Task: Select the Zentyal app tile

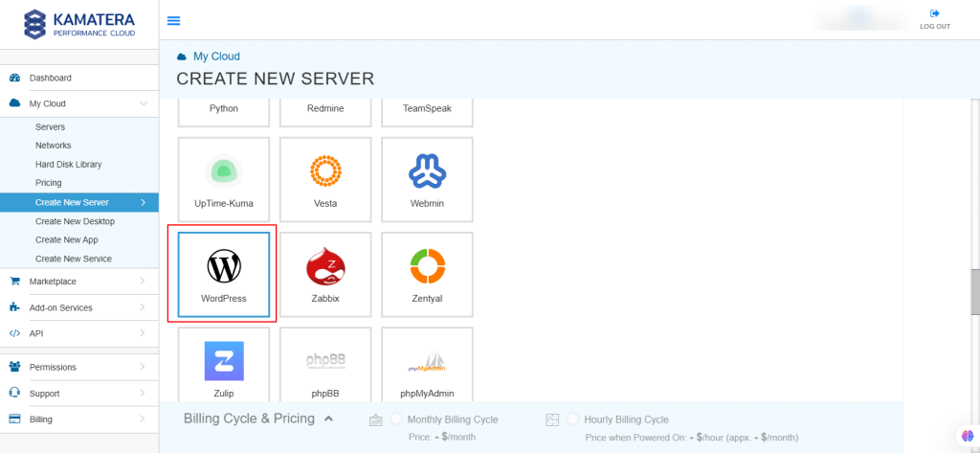Action: click(x=428, y=275)
